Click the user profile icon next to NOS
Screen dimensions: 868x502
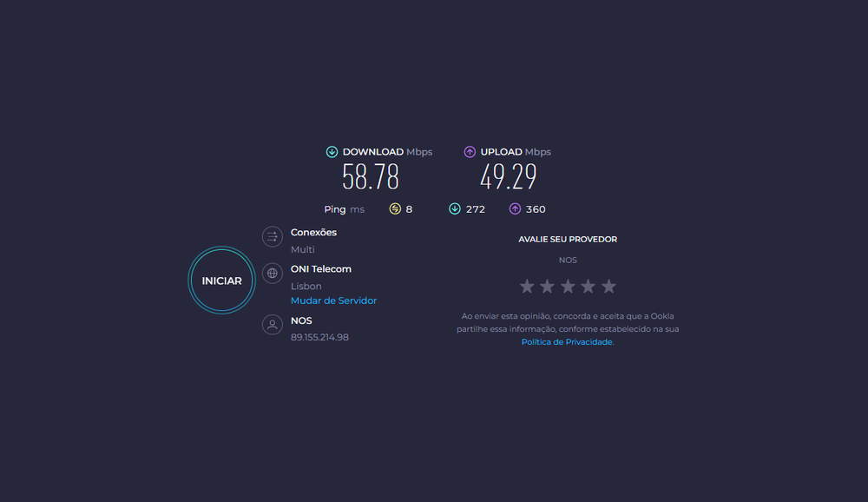273,325
